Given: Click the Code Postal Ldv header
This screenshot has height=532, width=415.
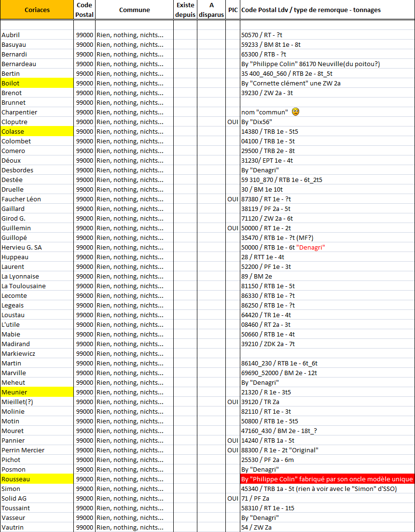Looking at the screenshot, I should [328, 10].
